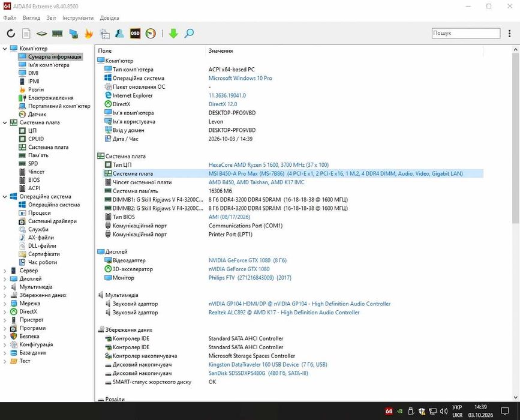Image resolution: width=520 pixels, height=420 pixels.
Task: Click the volume speaker tray icon
Action: (443, 412)
